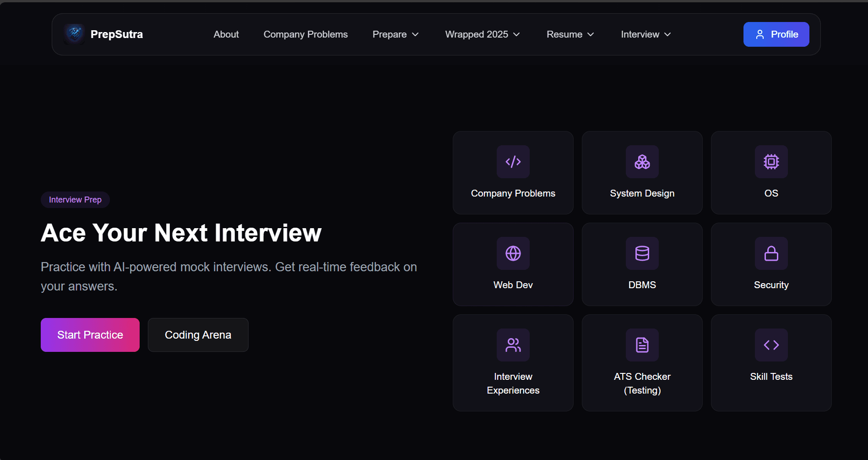868x460 pixels.
Task: Go to the About page
Action: click(x=226, y=34)
